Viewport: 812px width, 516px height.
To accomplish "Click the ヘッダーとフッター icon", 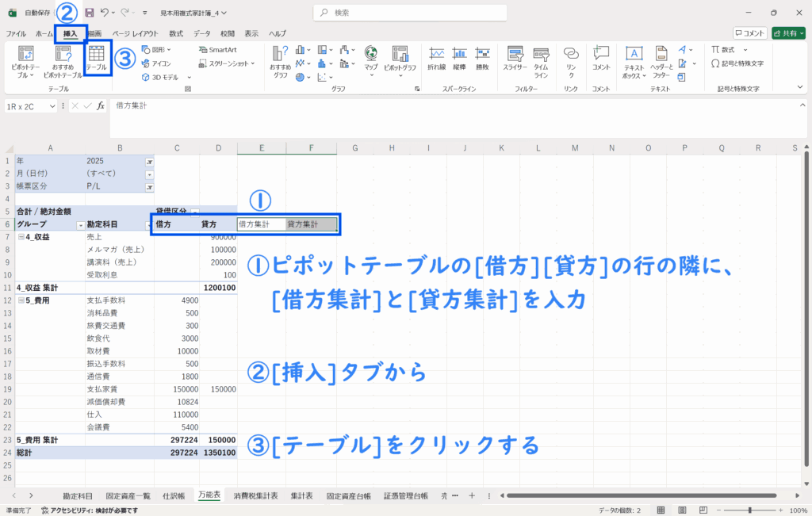I will pyautogui.click(x=661, y=60).
